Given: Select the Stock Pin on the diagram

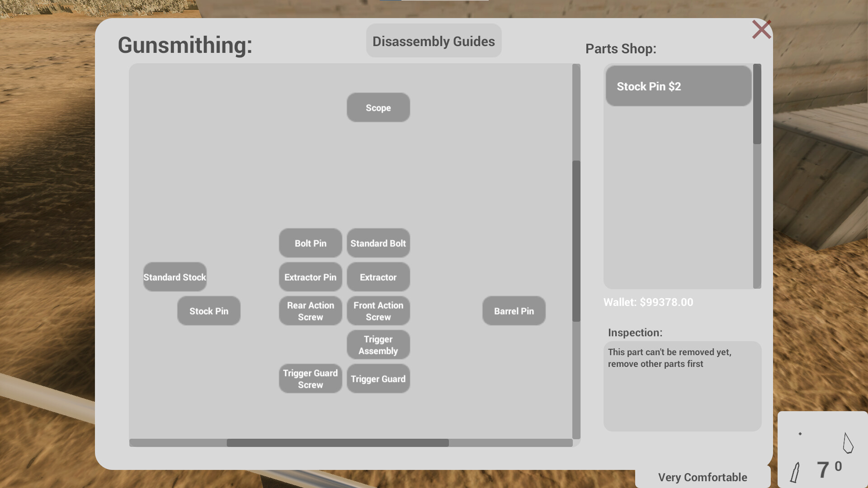Looking at the screenshot, I should point(208,311).
